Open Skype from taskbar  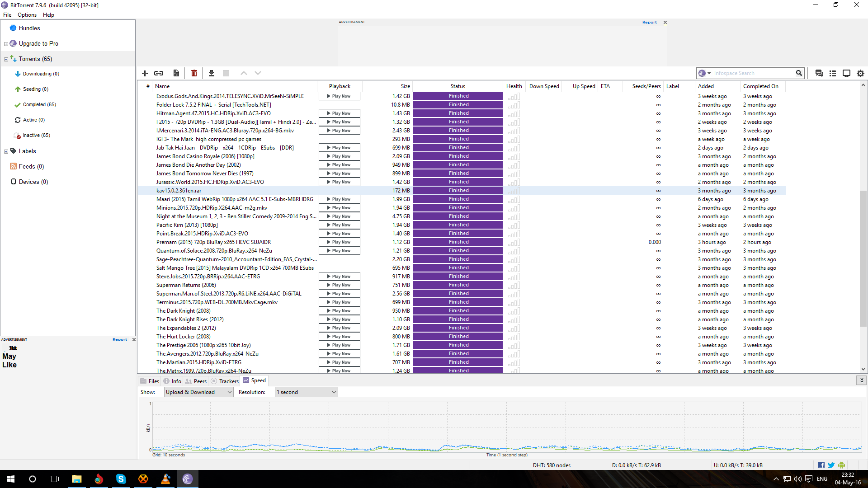[x=121, y=479]
